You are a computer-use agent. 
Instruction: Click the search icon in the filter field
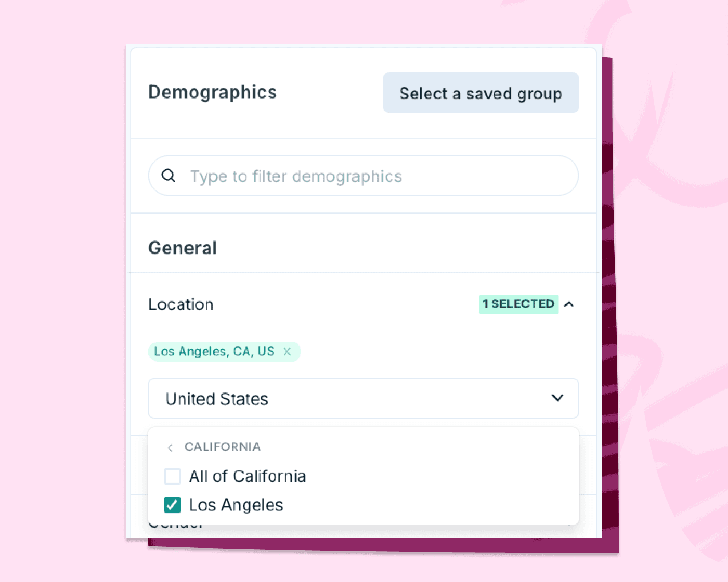click(x=169, y=176)
